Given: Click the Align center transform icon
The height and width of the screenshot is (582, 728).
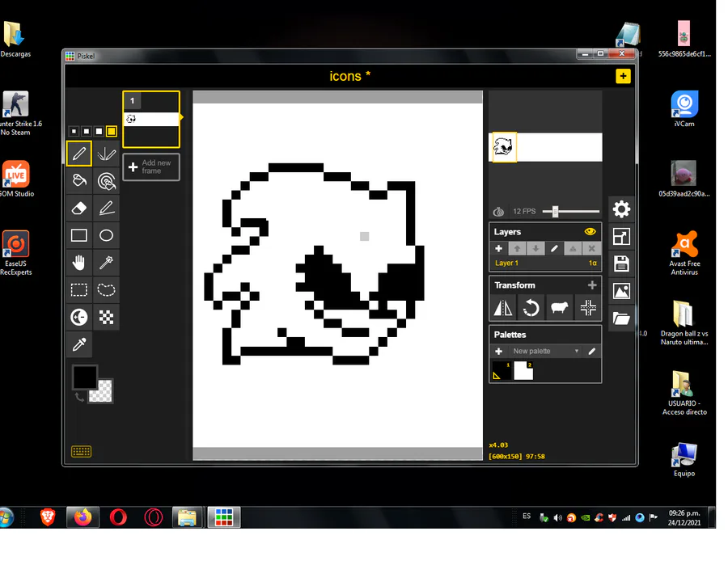Looking at the screenshot, I should 588,308.
